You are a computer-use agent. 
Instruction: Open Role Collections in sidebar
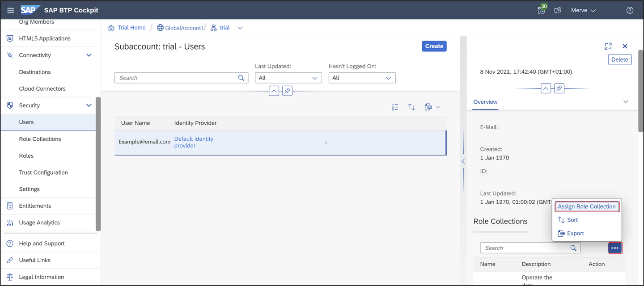pyautogui.click(x=40, y=139)
